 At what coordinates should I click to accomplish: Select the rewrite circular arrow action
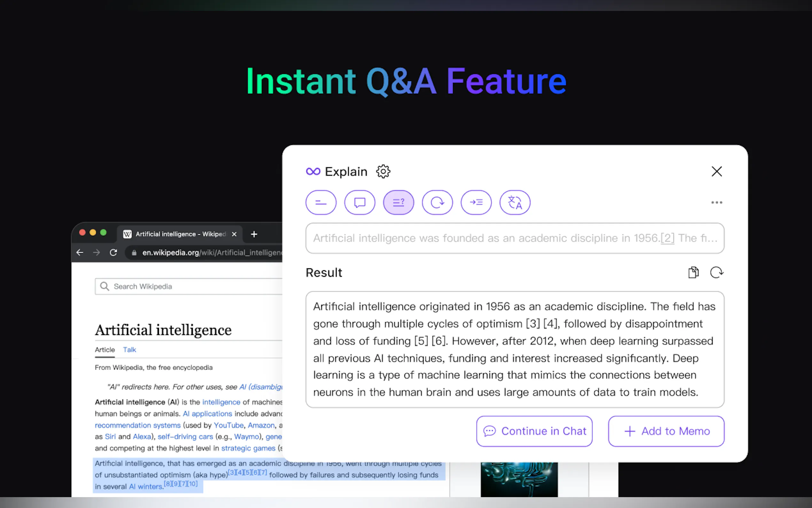(x=437, y=202)
